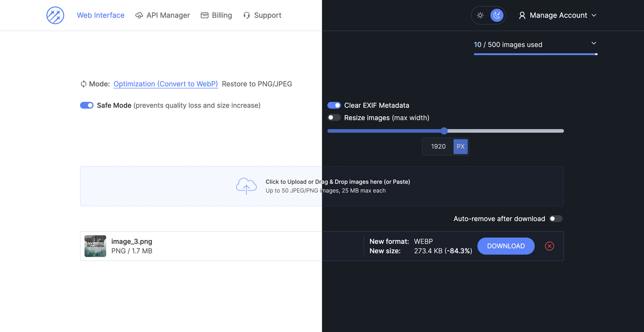Turn off Clear EXIF Metadata toggle
644x332 pixels.
pos(334,105)
